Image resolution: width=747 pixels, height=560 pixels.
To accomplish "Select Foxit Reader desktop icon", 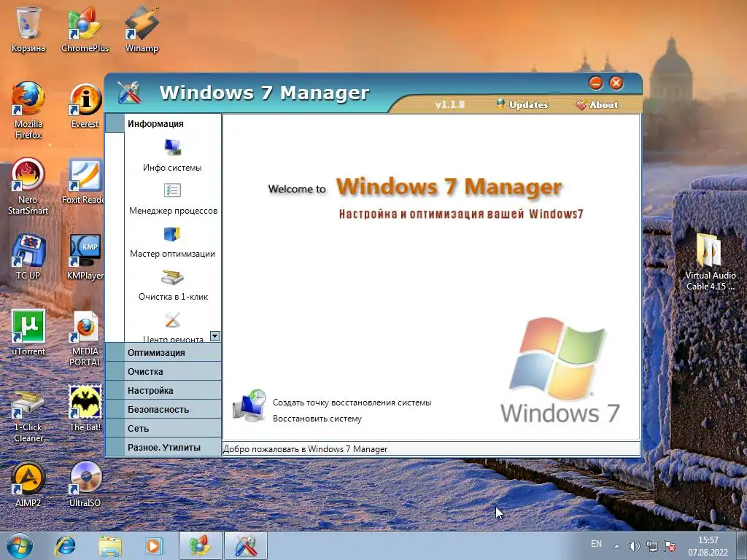I will tap(85, 182).
